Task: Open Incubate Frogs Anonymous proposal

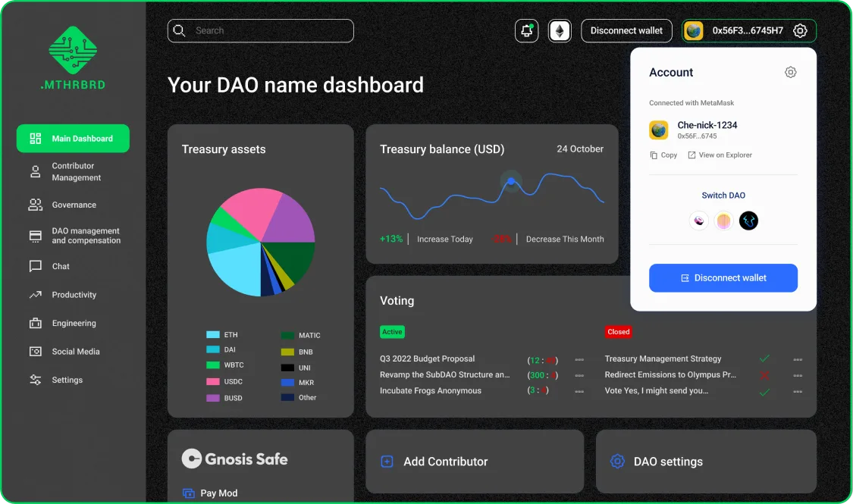Action: 431,390
